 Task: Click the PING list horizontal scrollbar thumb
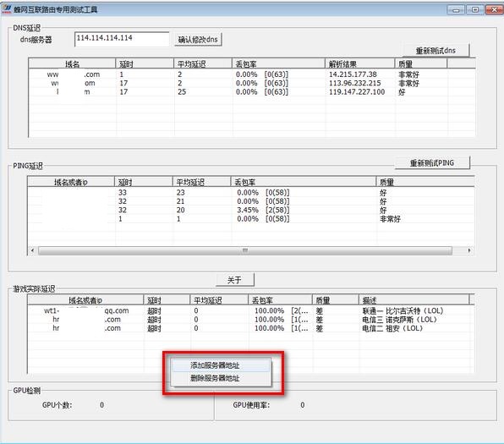point(245,250)
